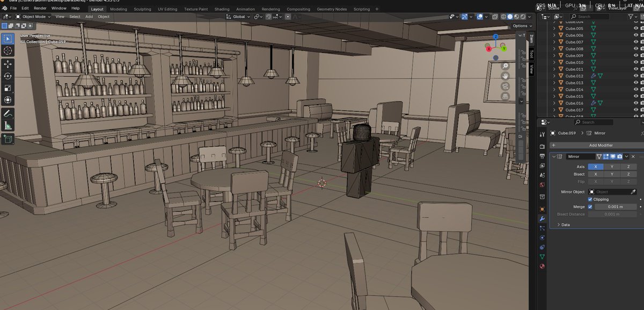Viewport: 644px width, 310px height.
Task: Open the Modifiers wrench properties tab
Action: pyautogui.click(x=542, y=219)
